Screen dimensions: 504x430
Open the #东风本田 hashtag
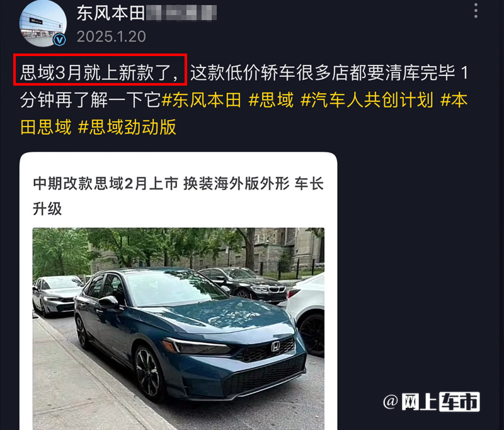(202, 100)
